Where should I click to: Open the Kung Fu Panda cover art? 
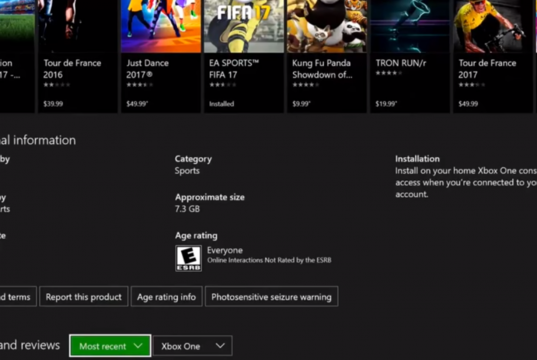[x=327, y=26]
